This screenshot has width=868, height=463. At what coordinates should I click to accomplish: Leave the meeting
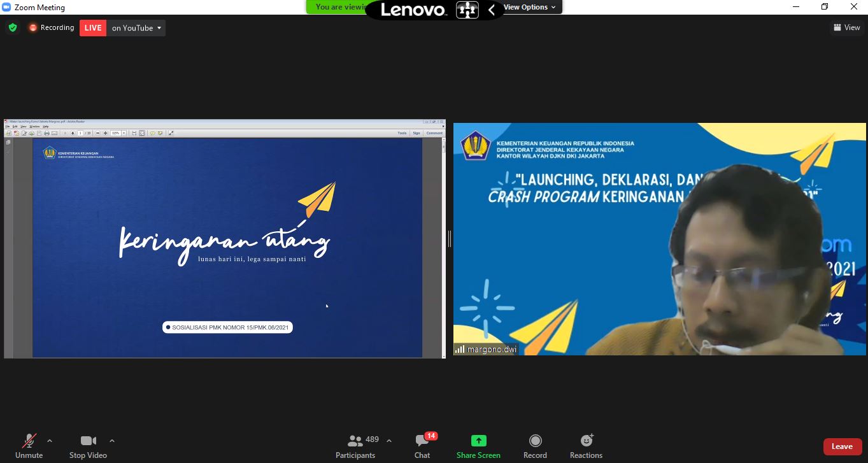pos(842,446)
